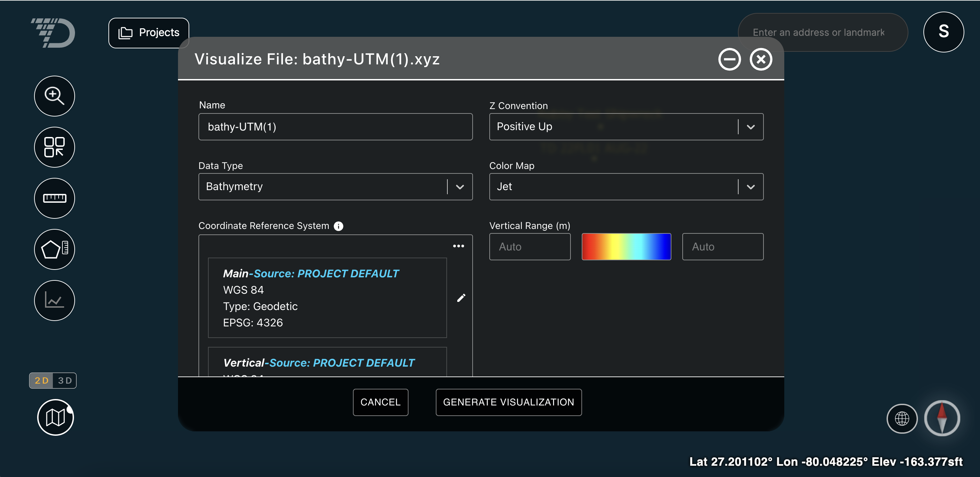Open the map layers button
Screen dimensions: 980x477
pos(56,417)
